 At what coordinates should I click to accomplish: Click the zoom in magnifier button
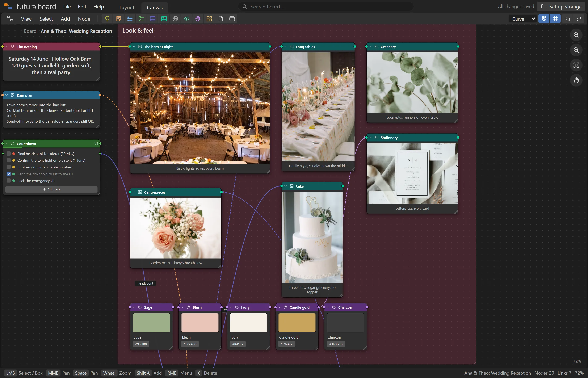(576, 35)
